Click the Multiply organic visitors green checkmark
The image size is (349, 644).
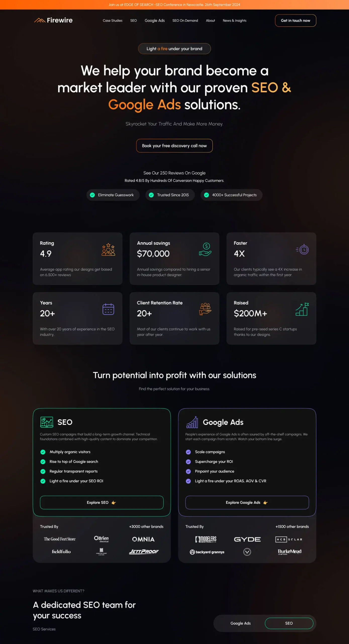[43, 452]
